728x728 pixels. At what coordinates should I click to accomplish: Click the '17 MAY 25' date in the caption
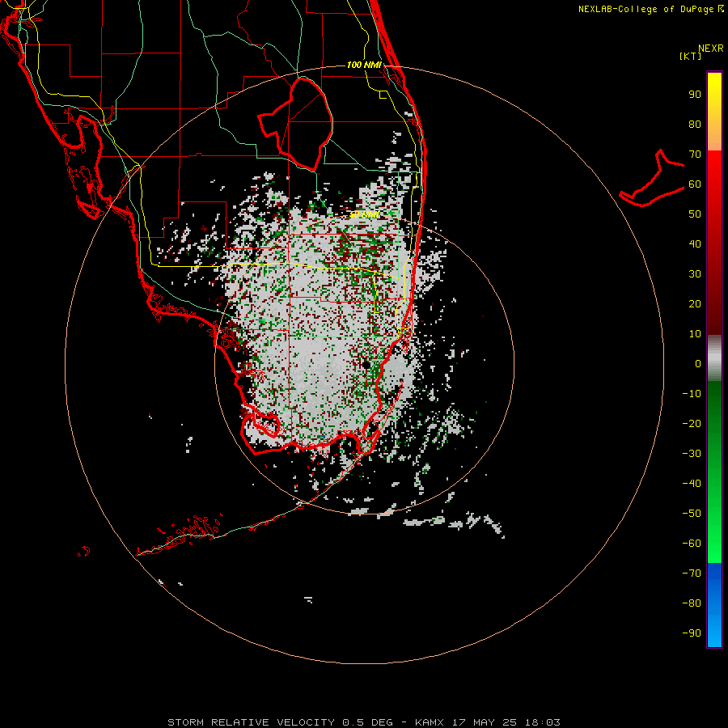tap(485, 722)
